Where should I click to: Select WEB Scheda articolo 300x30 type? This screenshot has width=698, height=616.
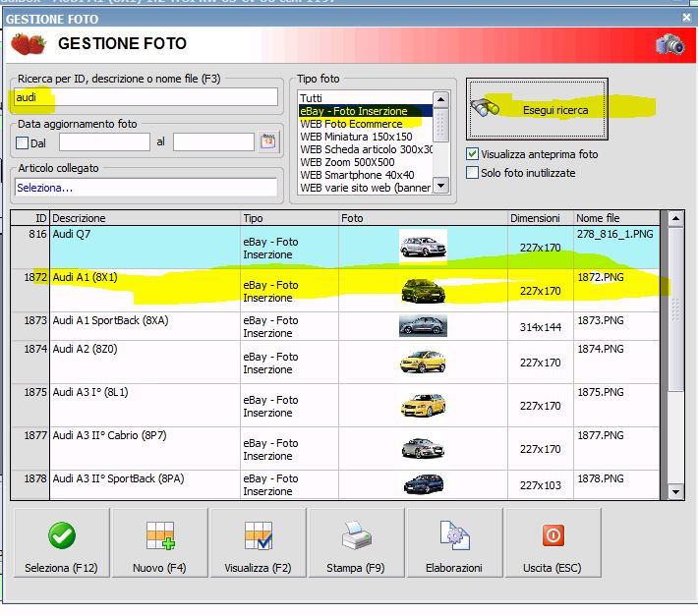366,149
